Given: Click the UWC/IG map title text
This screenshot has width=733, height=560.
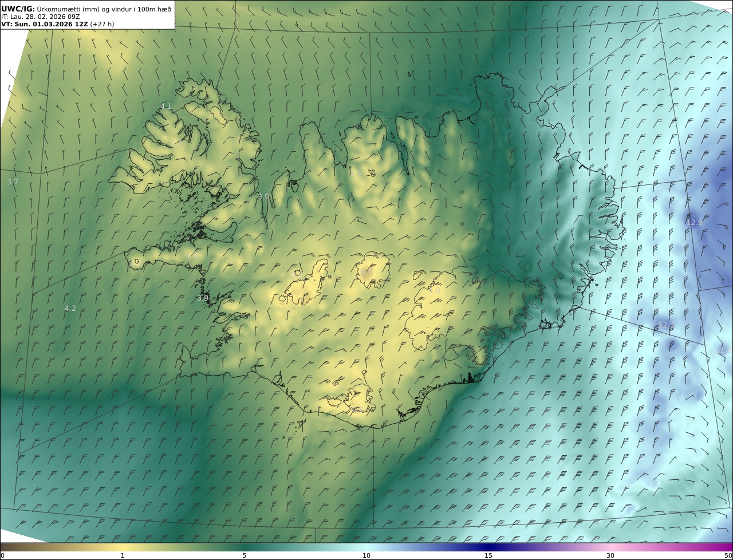Looking at the screenshot, I should [x=86, y=9].
